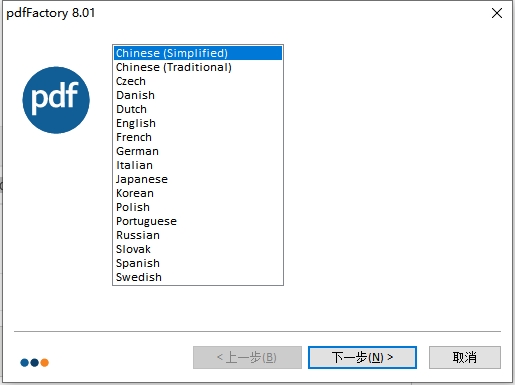Pick Dutch in the language list

(198, 109)
